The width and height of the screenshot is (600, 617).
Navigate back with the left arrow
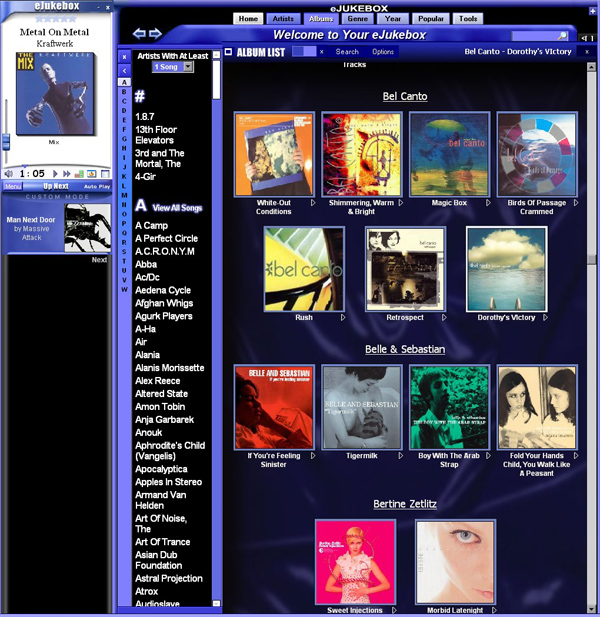139,34
